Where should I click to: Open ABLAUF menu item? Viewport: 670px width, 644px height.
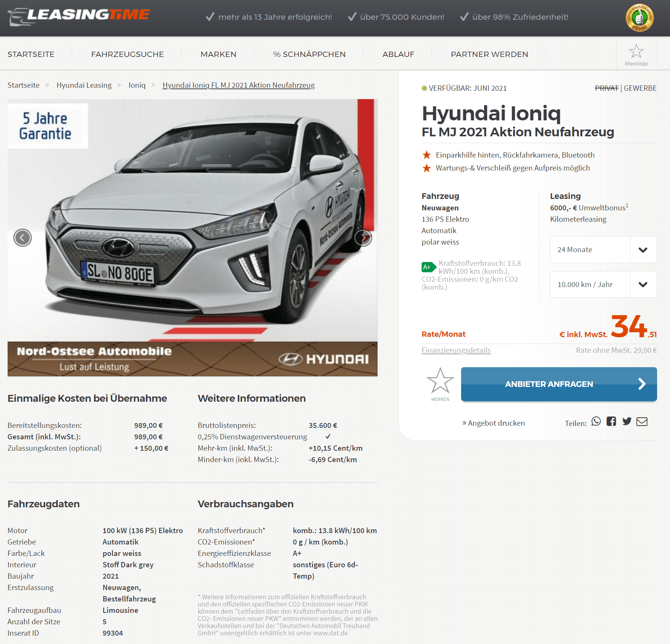pyautogui.click(x=398, y=54)
